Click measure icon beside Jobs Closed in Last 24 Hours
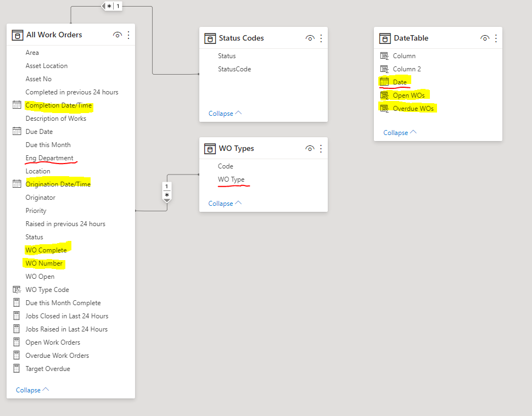 pos(16,316)
